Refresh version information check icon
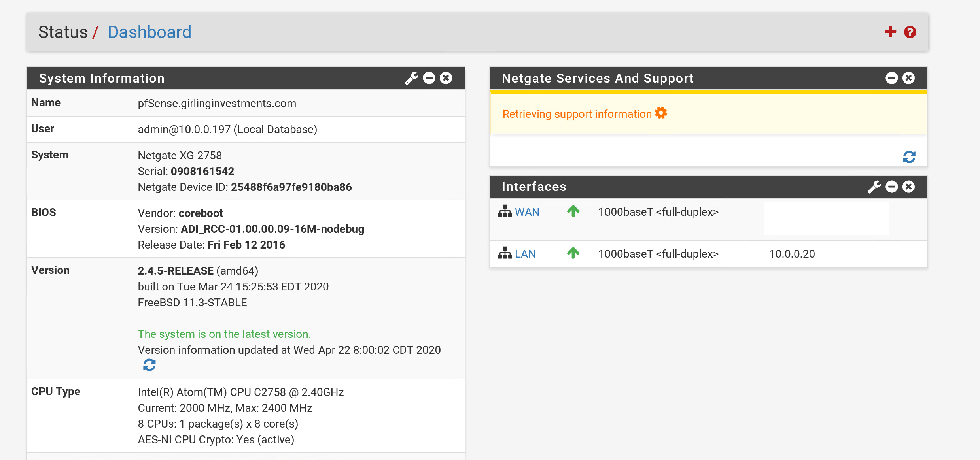 pos(149,365)
